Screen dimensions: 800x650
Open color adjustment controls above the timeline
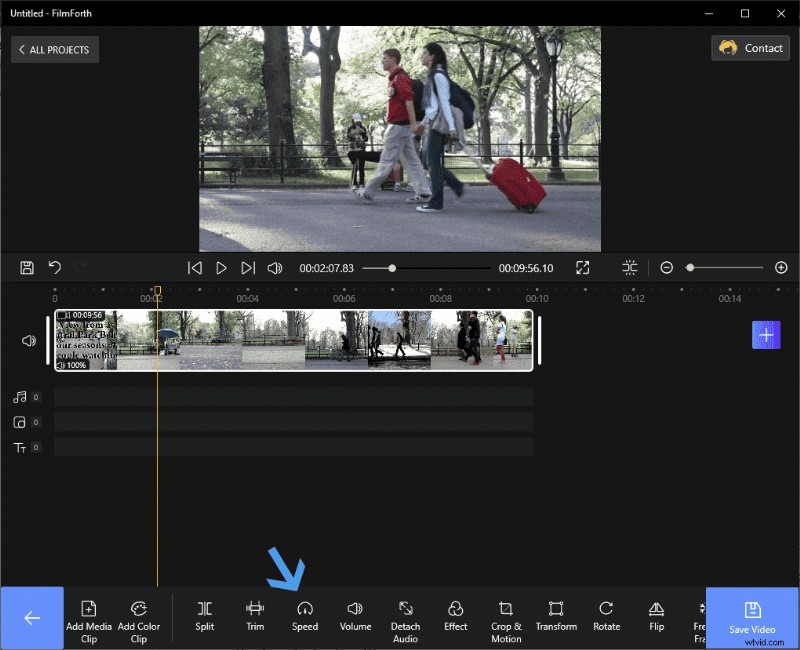[629, 267]
